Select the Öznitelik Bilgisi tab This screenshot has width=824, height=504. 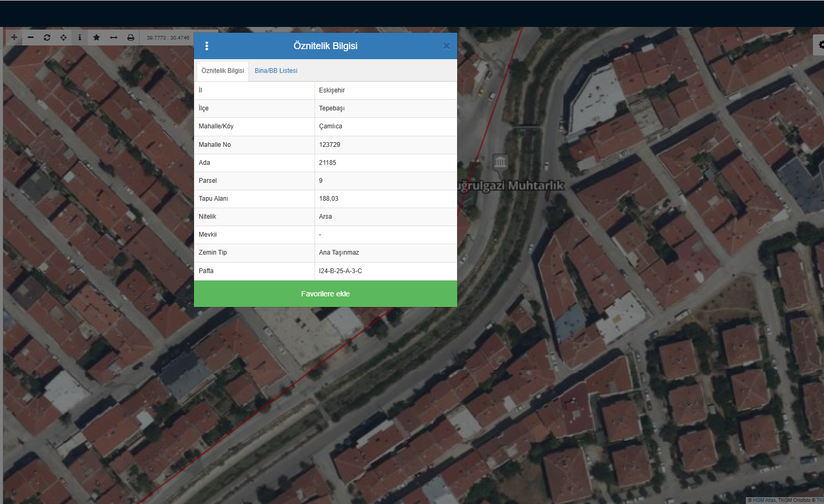pyautogui.click(x=223, y=71)
